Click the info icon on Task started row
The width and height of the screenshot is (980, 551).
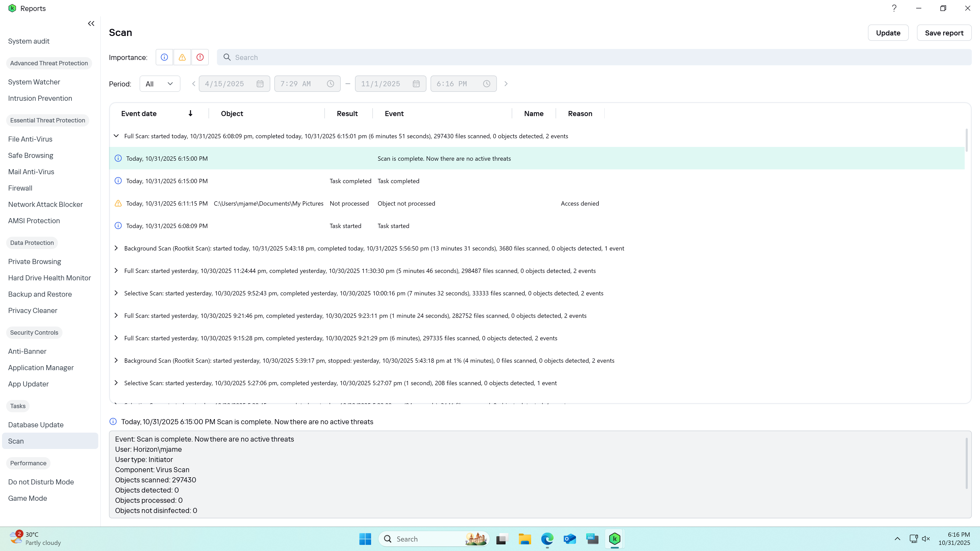point(118,226)
